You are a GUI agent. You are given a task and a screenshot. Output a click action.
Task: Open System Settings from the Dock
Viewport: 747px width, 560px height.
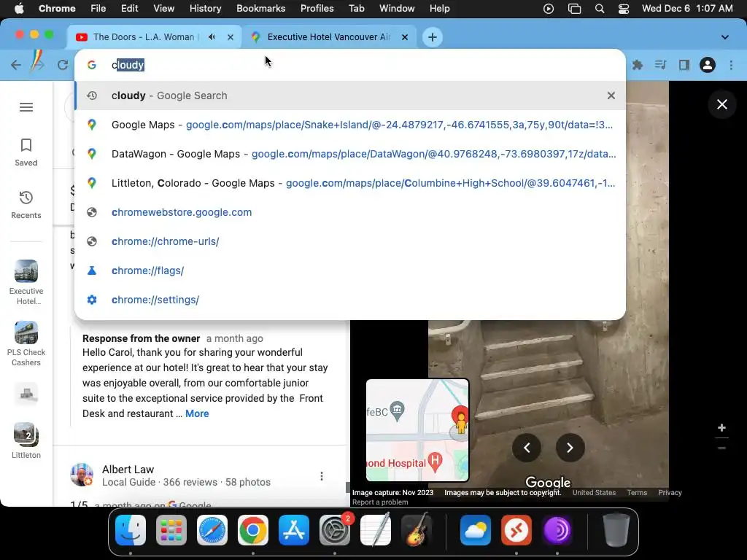[x=334, y=530]
